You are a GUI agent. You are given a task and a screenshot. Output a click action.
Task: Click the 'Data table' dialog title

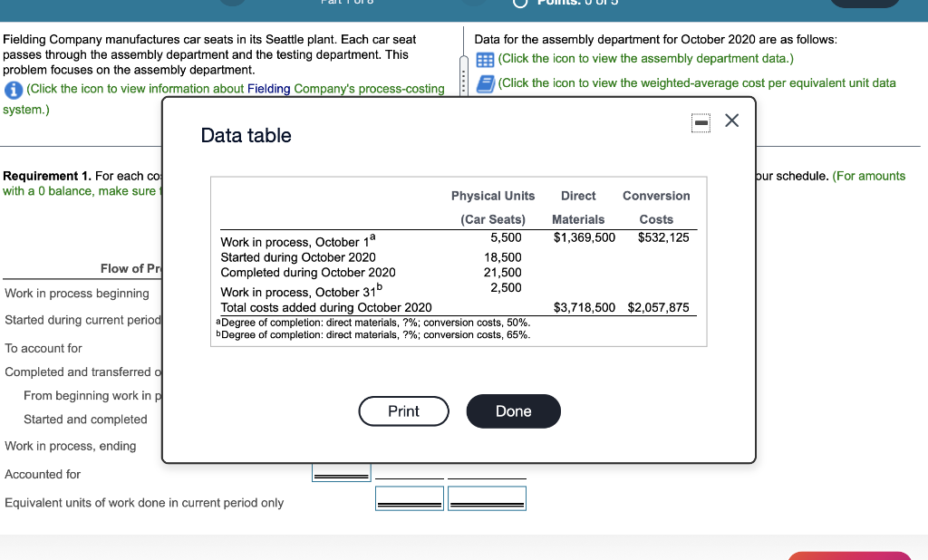pyautogui.click(x=246, y=136)
